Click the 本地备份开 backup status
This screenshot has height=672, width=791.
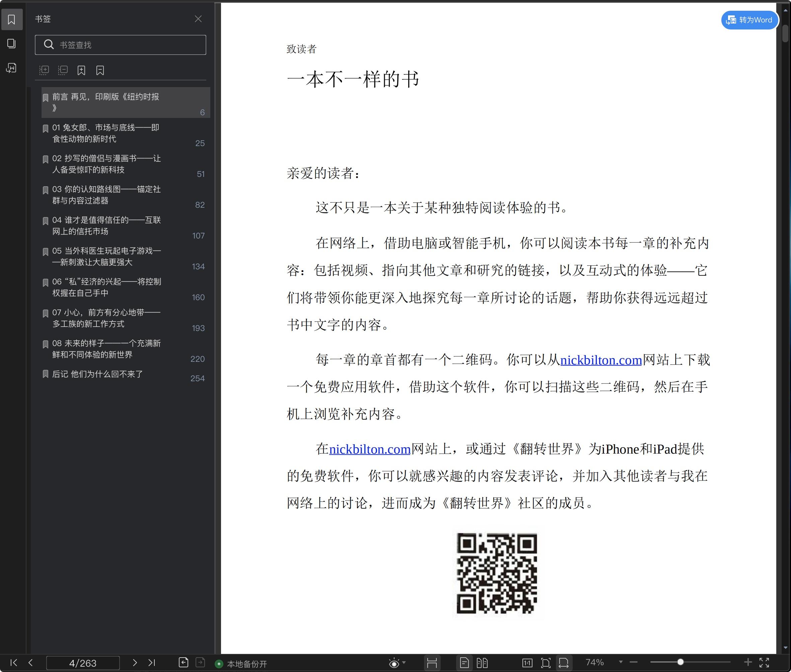click(241, 664)
